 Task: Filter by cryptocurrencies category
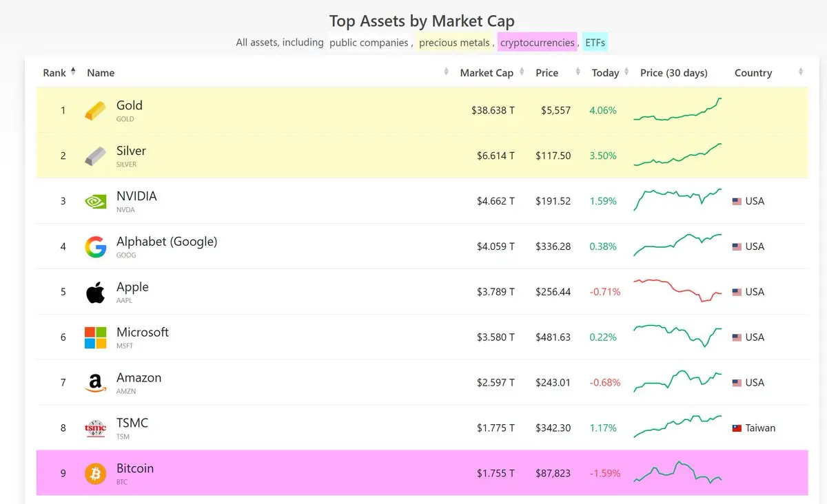coord(538,43)
